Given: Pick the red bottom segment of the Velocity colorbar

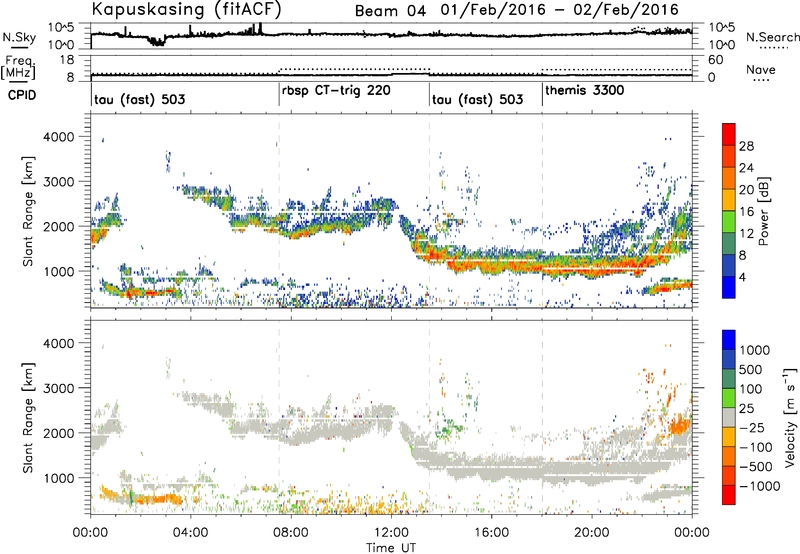Looking at the screenshot, I should coord(729,495).
